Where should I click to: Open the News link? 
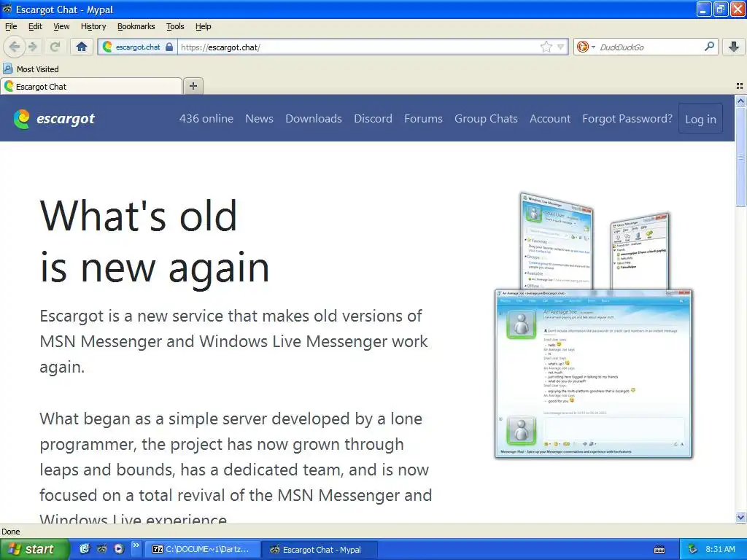point(259,119)
